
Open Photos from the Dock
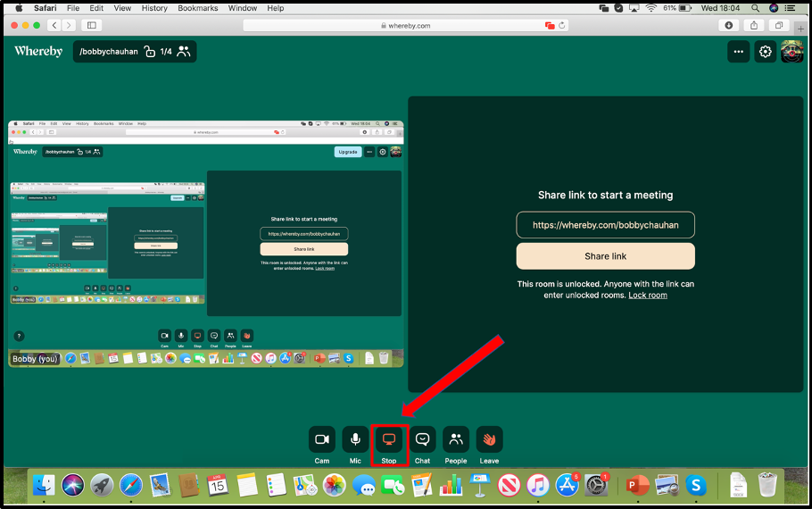[335, 486]
